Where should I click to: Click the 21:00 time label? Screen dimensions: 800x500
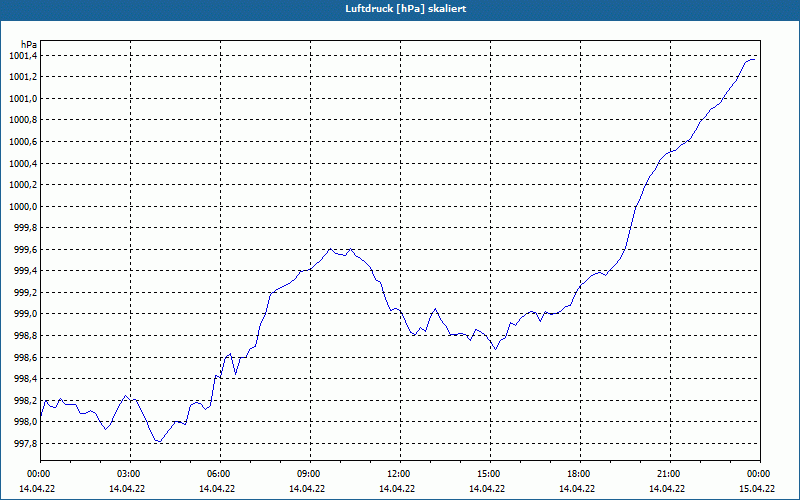[x=668, y=473]
